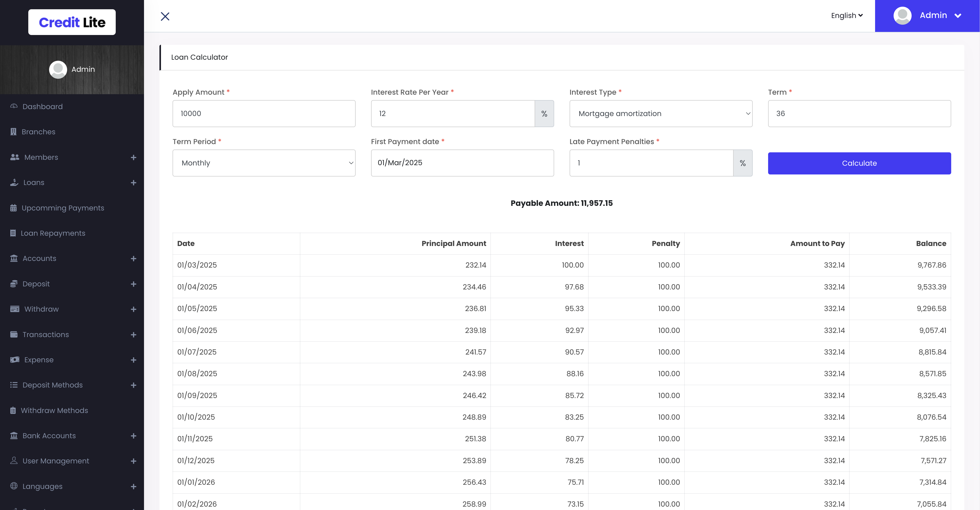Image resolution: width=980 pixels, height=510 pixels.
Task: Click the Withdraw Methods clipboard icon
Action: pos(13,410)
